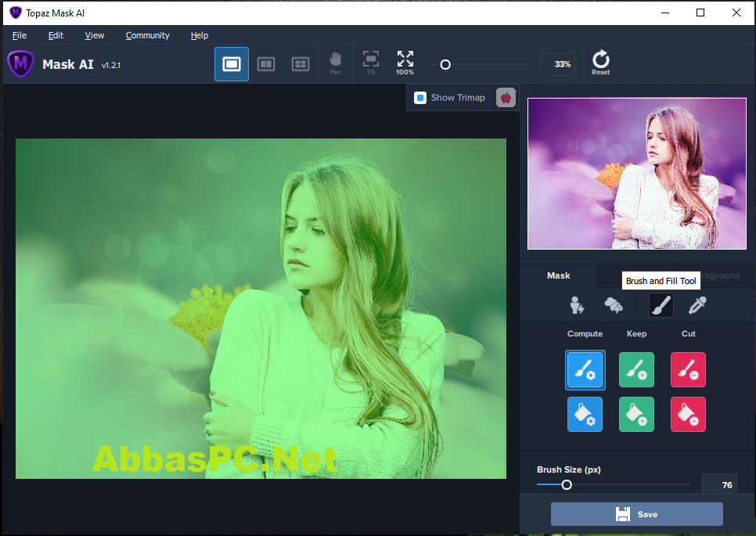Set zoom to 100% actual size
The height and width of the screenshot is (536, 756).
click(x=405, y=63)
